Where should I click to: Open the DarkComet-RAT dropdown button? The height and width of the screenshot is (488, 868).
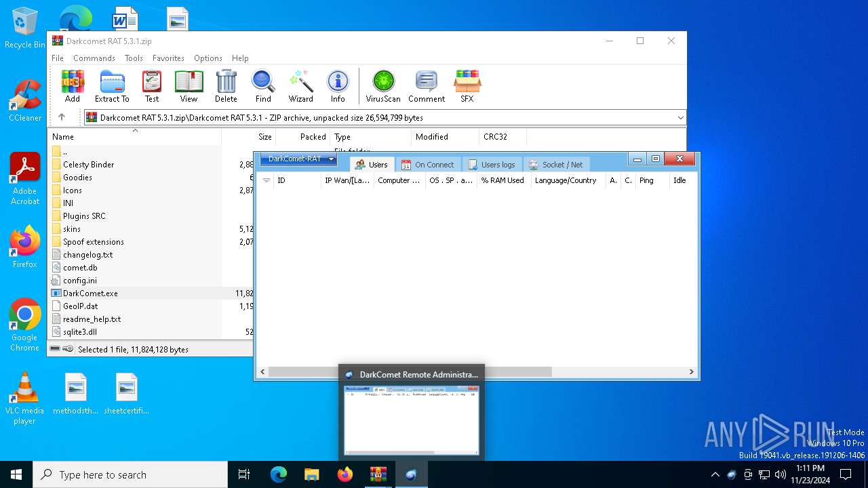[x=298, y=159]
